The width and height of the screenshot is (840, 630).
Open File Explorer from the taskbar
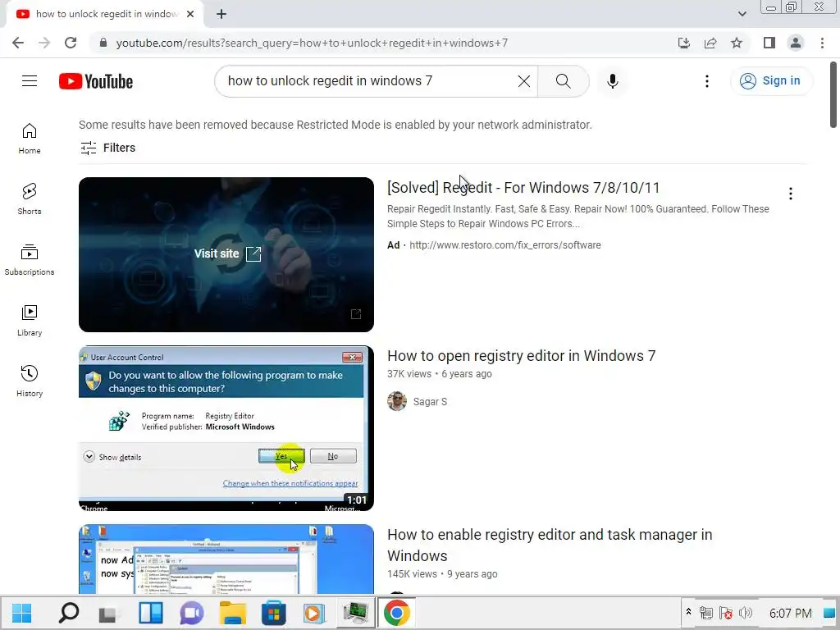232,613
